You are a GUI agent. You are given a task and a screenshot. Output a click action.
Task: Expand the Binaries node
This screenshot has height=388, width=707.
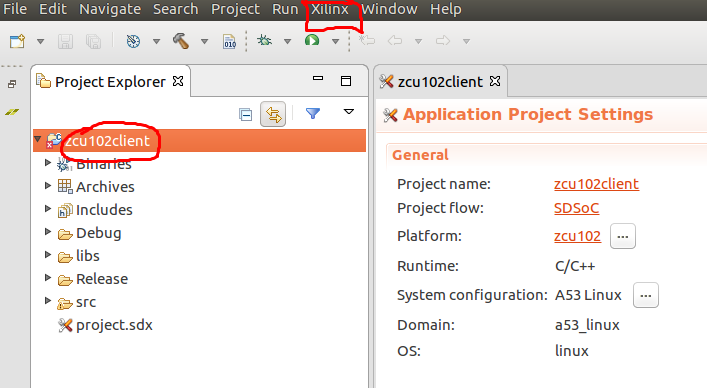[x=48, y=162]
